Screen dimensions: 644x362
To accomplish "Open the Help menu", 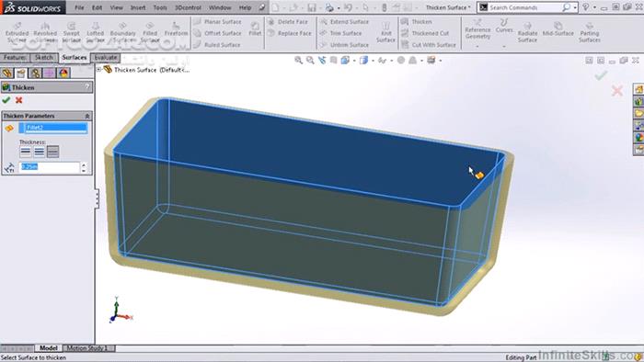I will tap(245, 7).
